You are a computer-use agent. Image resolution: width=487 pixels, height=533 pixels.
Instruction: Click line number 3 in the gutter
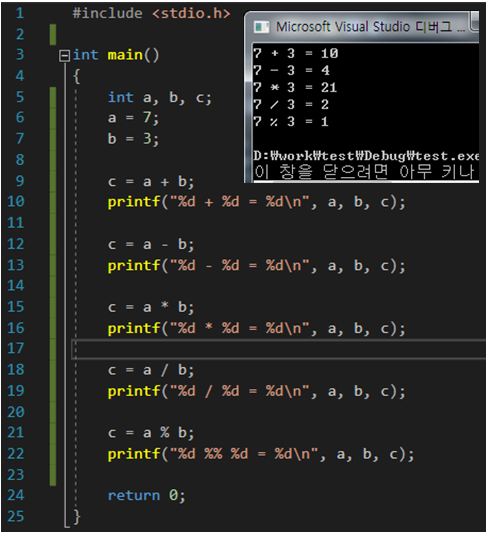tap(20, 55)
